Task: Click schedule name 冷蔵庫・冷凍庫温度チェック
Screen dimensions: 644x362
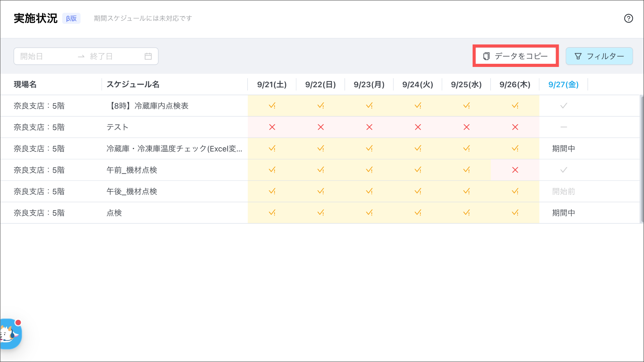Action: pyautogui.click(x=174, y=149)
